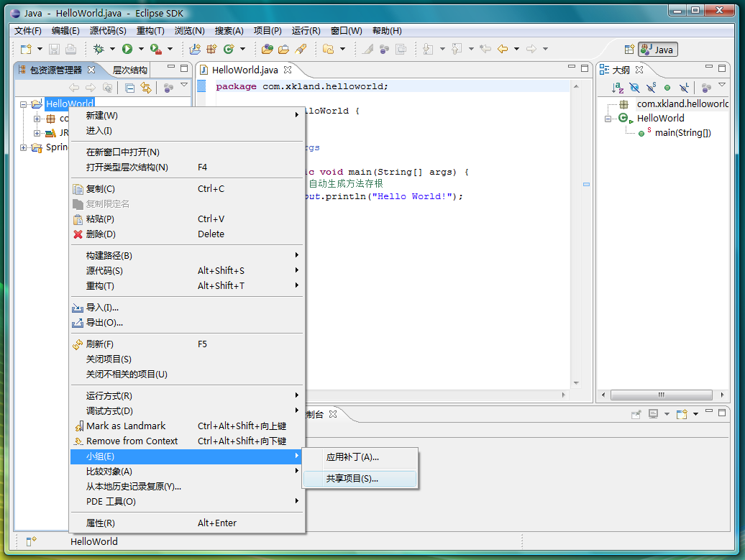Choose 共享项目(S)... in submenu

pos(360,479)
